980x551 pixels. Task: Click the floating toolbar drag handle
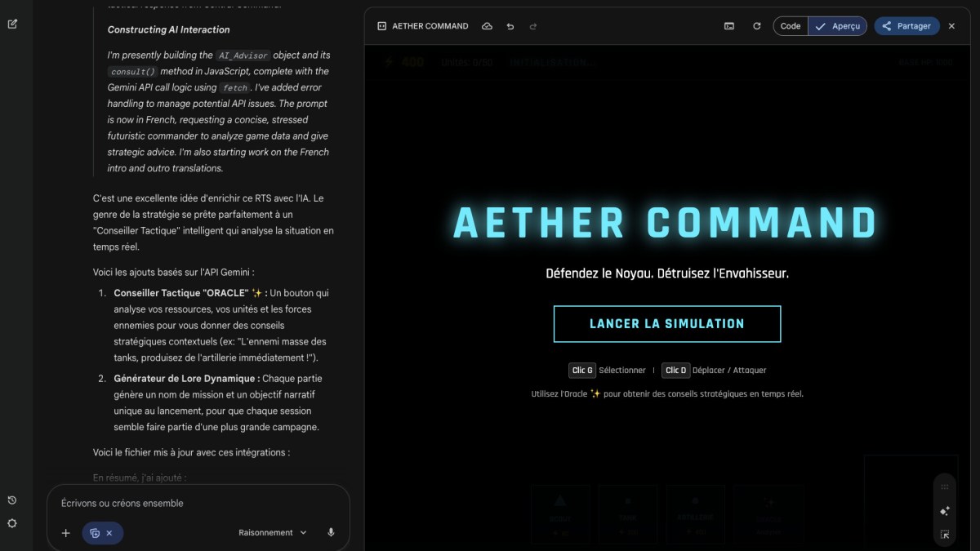tap(945, 487)
